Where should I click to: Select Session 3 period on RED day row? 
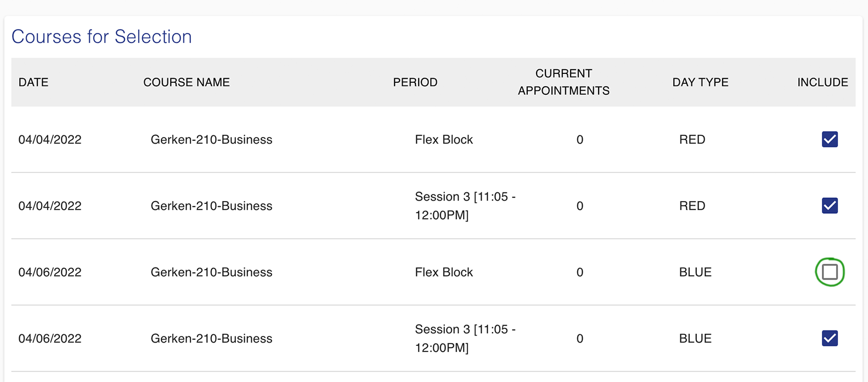[465, 206]
